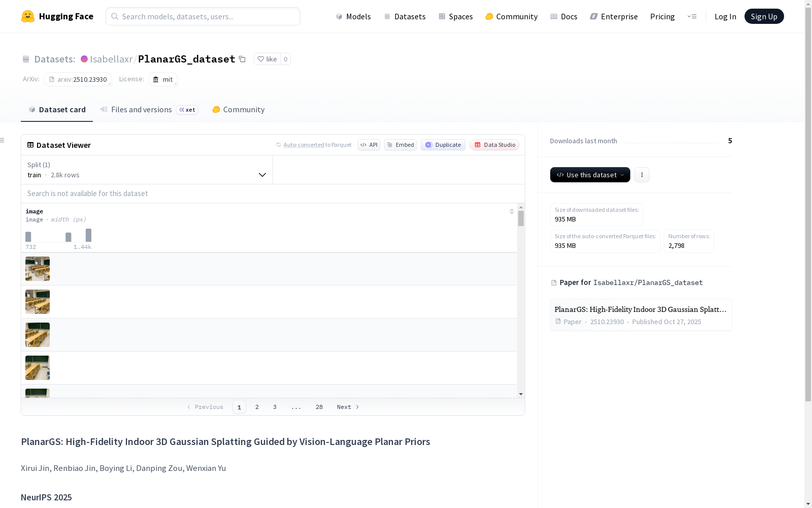Expand the Use this dataset dropdown
The width and height of the screenshot is (812, 508).
tap(590, 175)
